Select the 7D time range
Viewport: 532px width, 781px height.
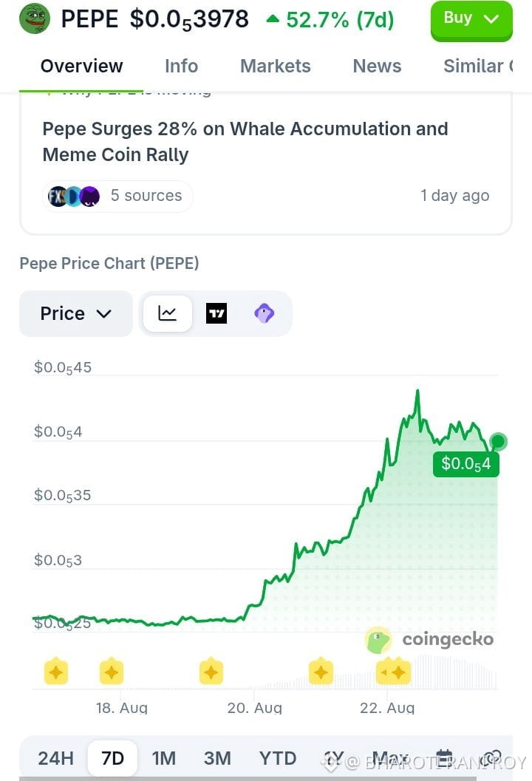112,758
